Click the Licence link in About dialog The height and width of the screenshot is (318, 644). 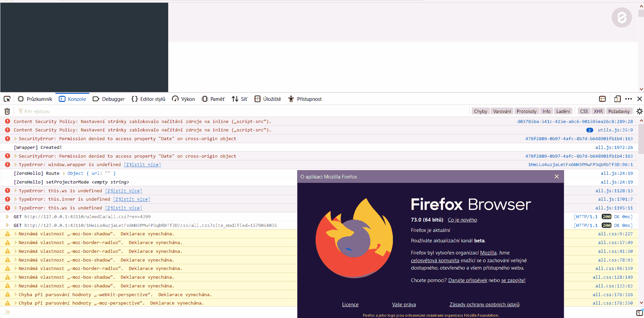point(350,304)
